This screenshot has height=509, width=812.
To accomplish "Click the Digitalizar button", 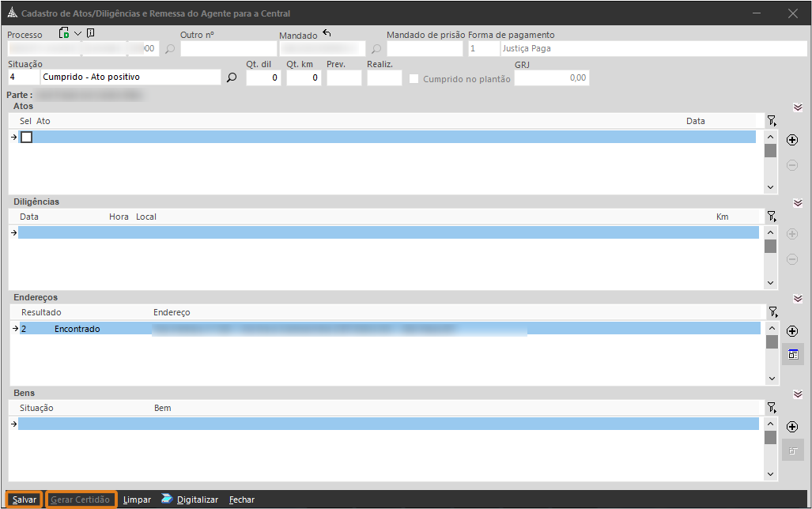I will click(x=198, y=500).
